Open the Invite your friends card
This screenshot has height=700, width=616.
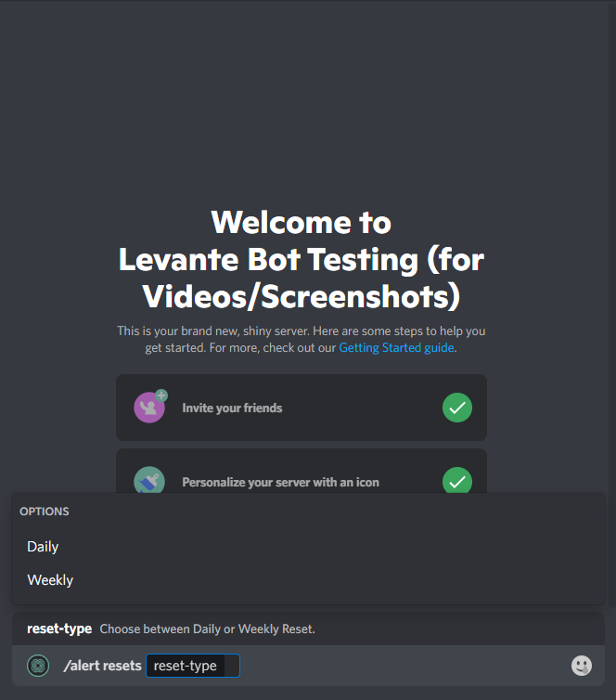[x=302, y=408]
